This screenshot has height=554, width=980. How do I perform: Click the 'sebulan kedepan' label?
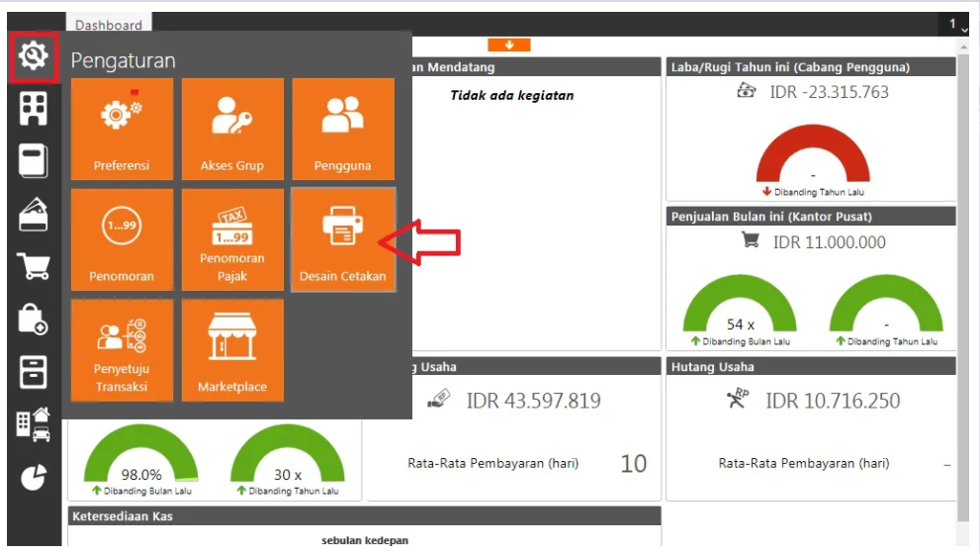[x=365, y=540]
